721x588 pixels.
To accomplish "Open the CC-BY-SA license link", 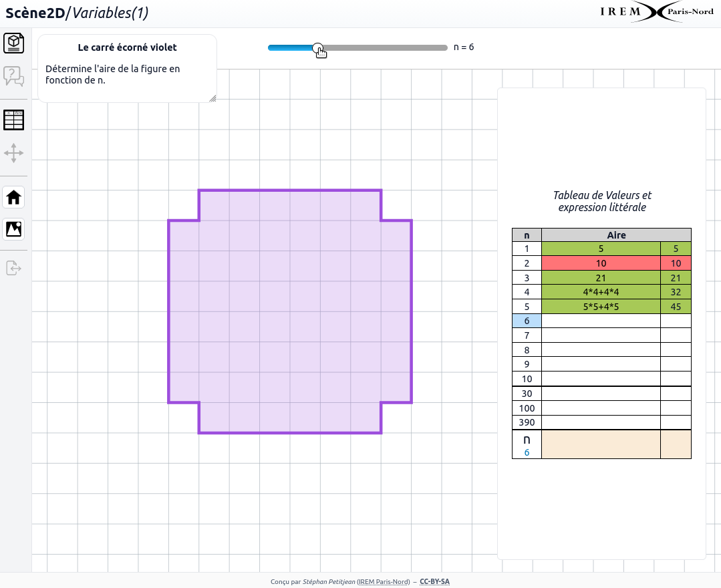I will tap(434, 581).
